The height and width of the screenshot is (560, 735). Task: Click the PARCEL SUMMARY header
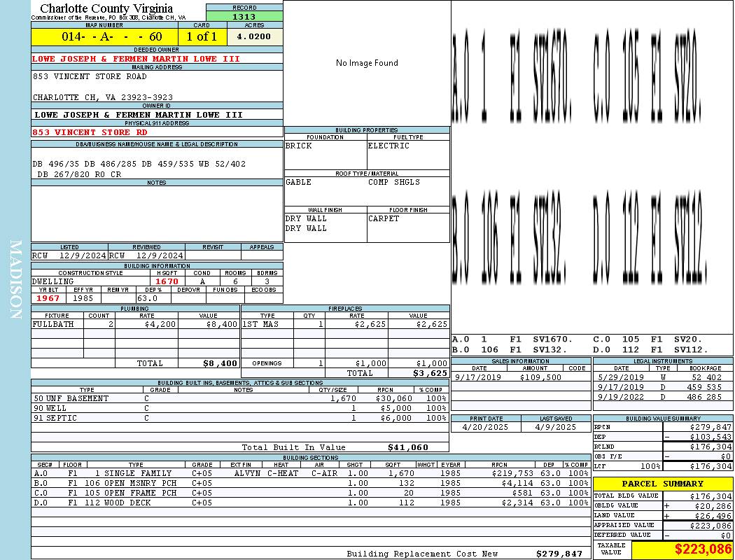click(662, 484)
